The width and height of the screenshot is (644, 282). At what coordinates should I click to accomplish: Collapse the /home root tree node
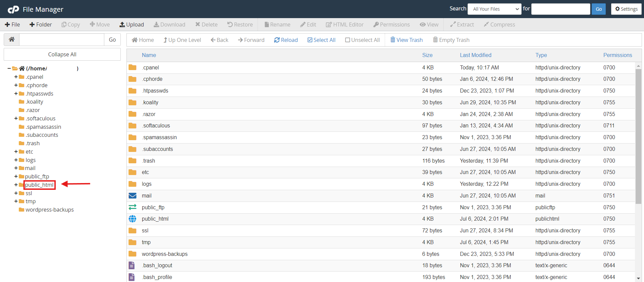(x=9, y=68)
